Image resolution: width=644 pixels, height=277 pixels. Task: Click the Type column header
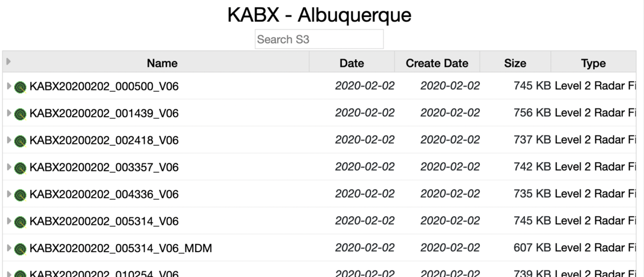tap(593, 63)
